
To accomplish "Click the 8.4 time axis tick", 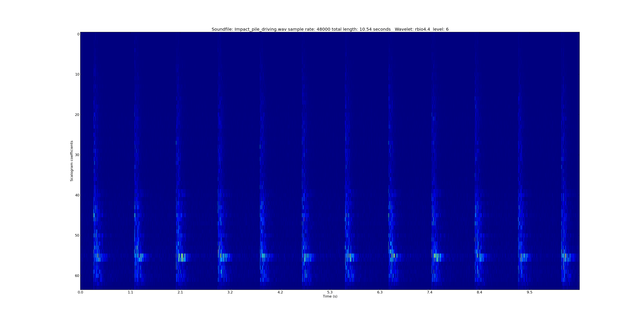I will [x=479, y=292].
